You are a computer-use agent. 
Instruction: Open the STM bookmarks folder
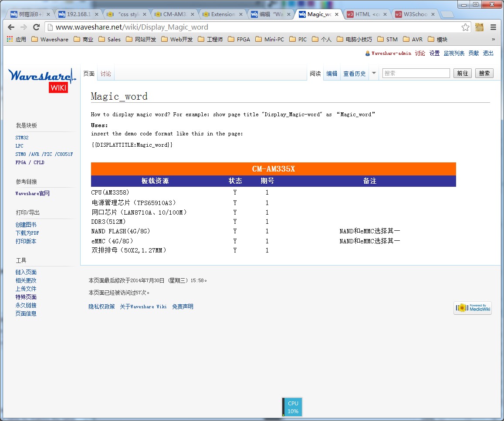click(x=388, y=40)
